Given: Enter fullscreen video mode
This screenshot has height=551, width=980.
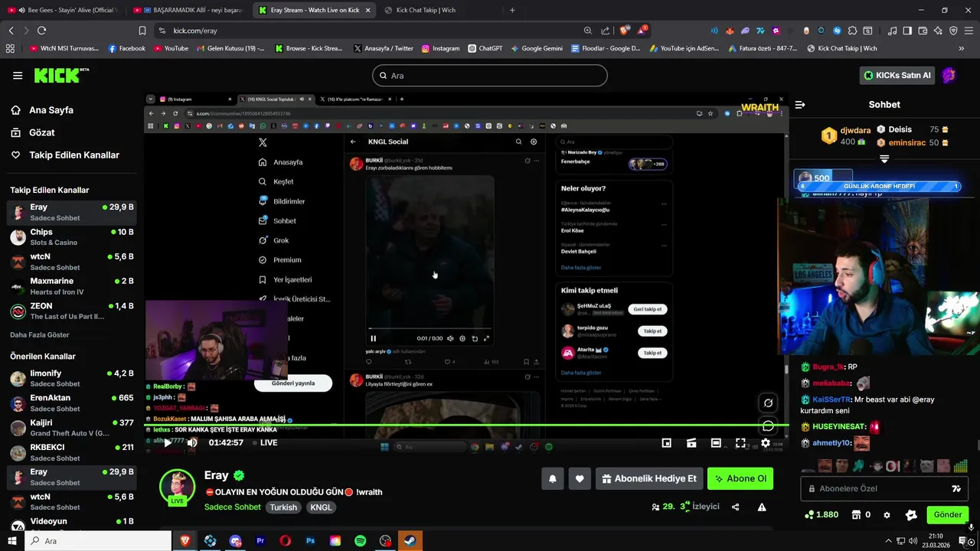Looking at the screenshot, I should tap(740, 442).
